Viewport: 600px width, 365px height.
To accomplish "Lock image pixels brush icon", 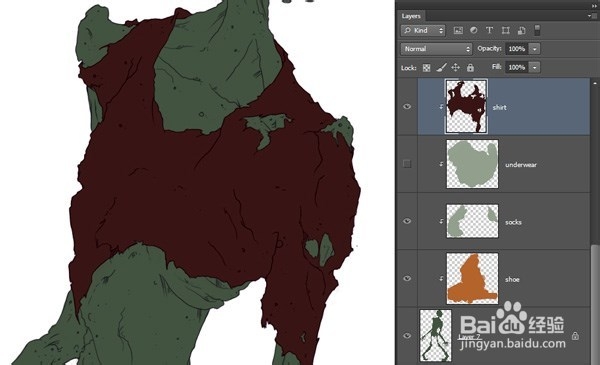I will pyautogui.click(x=441, y=68).
